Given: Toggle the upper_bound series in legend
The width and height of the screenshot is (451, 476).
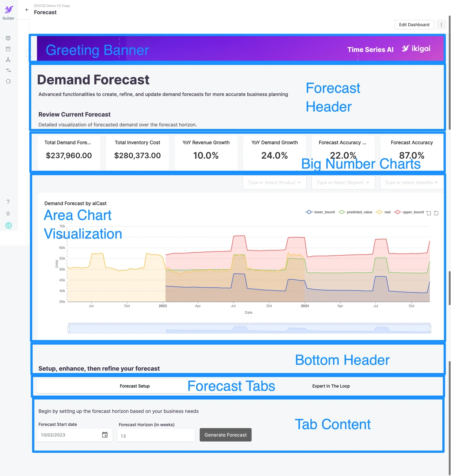Looking at the screenshot, I should tap(409, 212).
